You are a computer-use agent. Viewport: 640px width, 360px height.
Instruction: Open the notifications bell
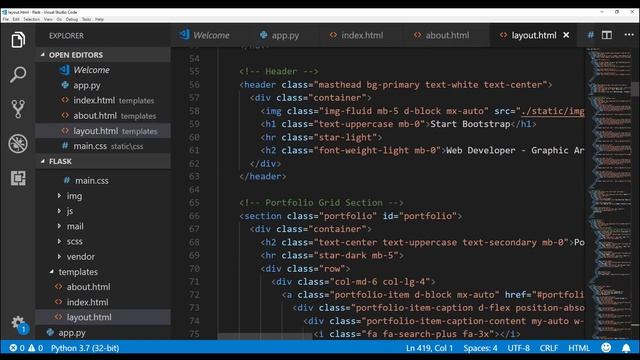626,348
